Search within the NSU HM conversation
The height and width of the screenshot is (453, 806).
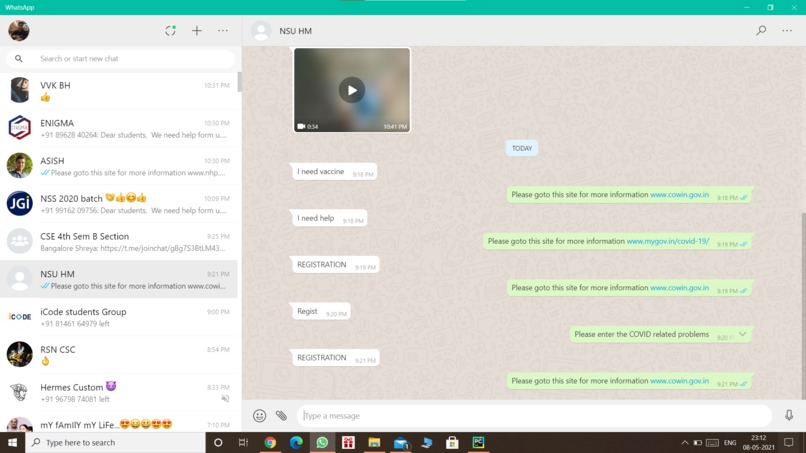tap(761, 31)
